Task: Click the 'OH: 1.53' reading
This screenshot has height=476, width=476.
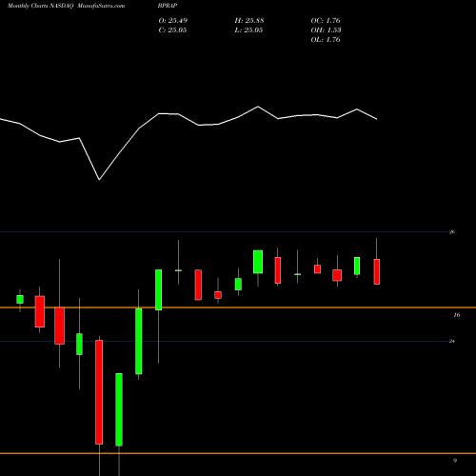Action: [x=326, y=30]
